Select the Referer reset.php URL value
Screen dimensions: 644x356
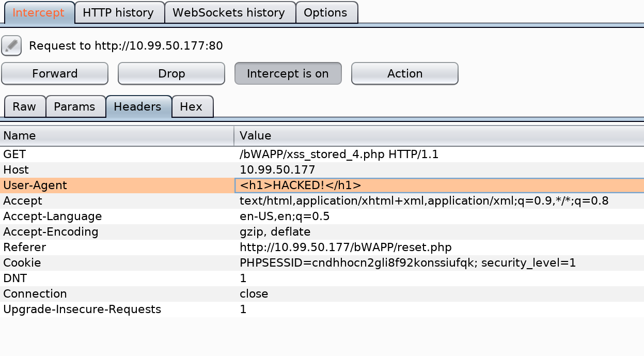click(x=439, y=247)
